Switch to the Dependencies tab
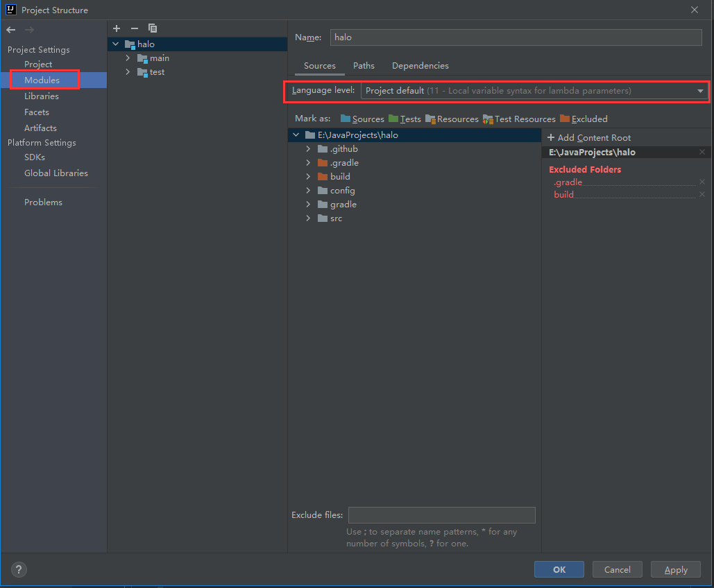Viewport: 714px width, 588px height. coord(420,66)
